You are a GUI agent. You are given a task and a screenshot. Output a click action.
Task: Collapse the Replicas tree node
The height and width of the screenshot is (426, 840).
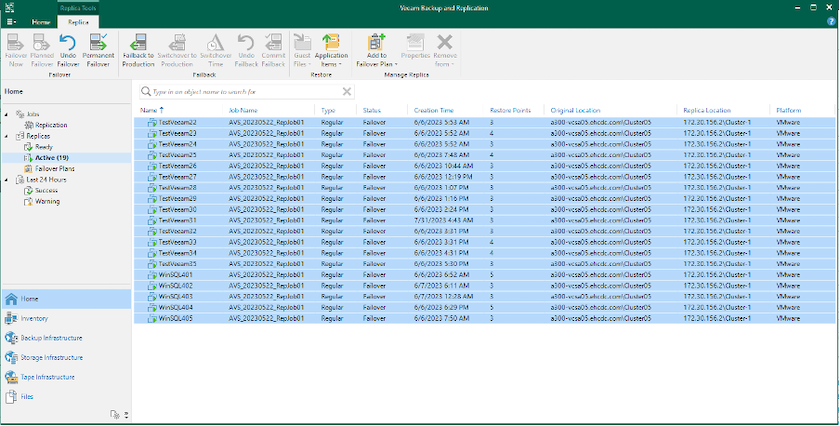(7, 135)
